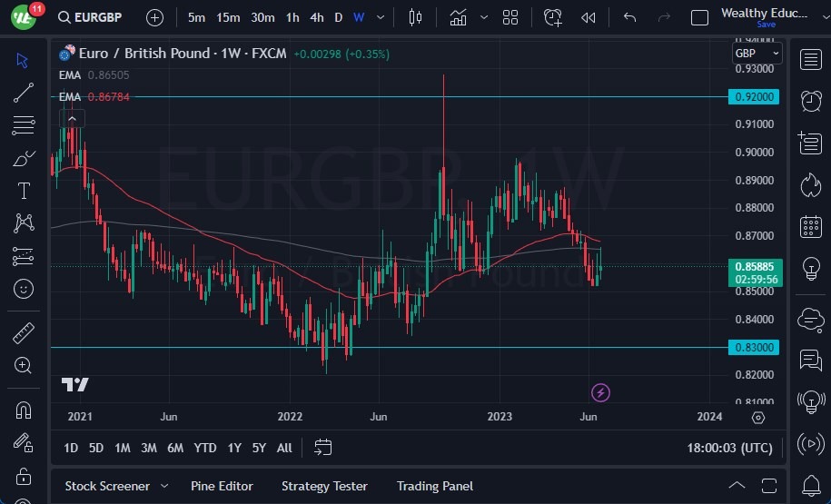Screen dimensions: 831x504
Task: Switch to the 30m timeframe
Action: point(262,17)
